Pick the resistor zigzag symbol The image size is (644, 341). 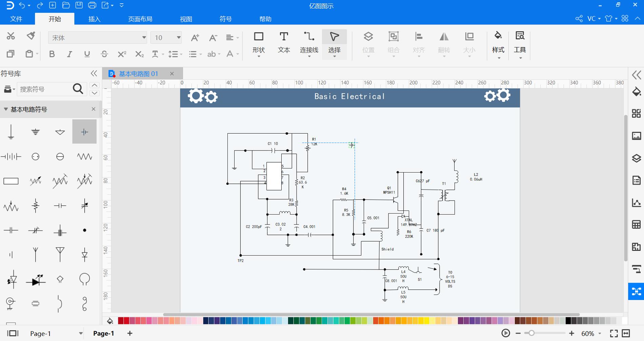pos(84,156)
